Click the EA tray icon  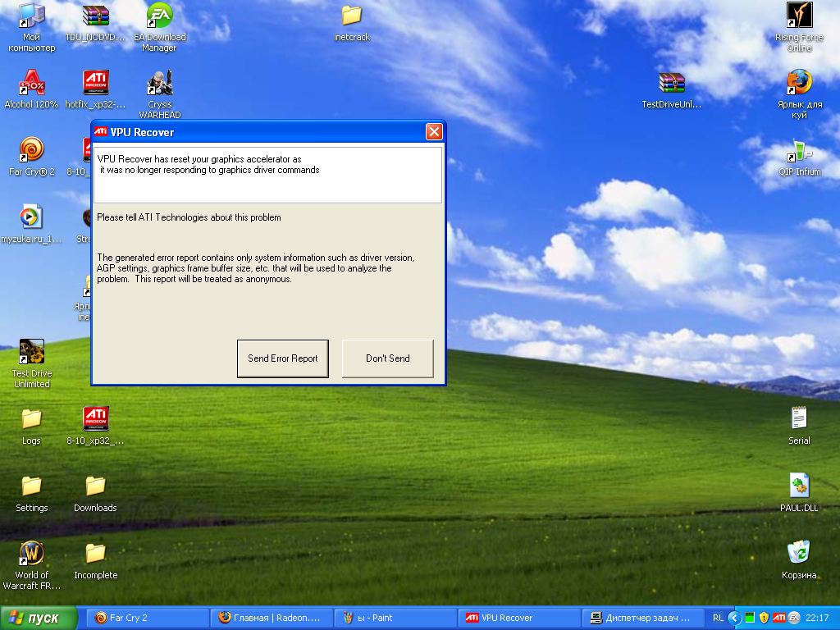[x=794, y=618]
